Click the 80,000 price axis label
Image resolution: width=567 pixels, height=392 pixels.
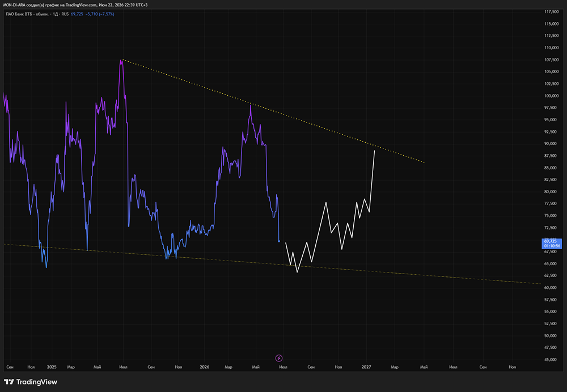pos(551,192)
